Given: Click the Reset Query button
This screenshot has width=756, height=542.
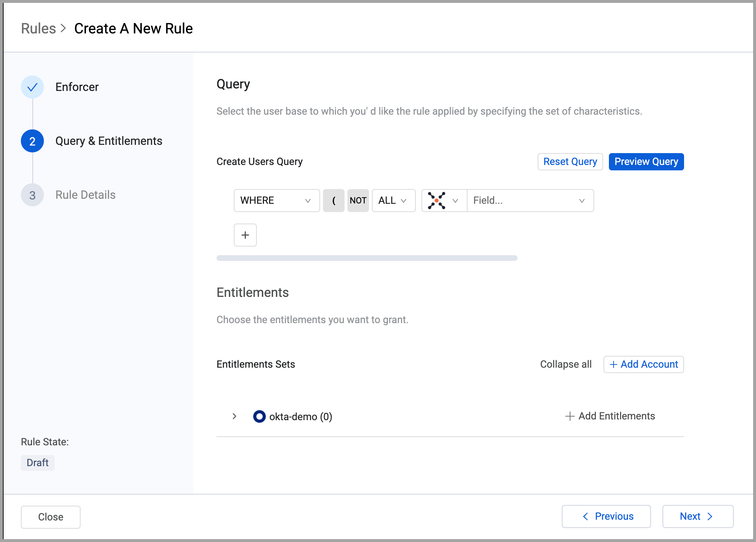Looking at the screenshot, I should click(x=570, y=162).
